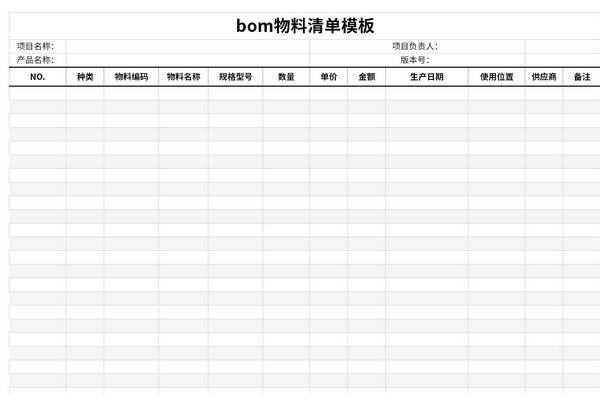Click the 规格型号 column header
The image size is (600, 400).
[x=235, y=77]
